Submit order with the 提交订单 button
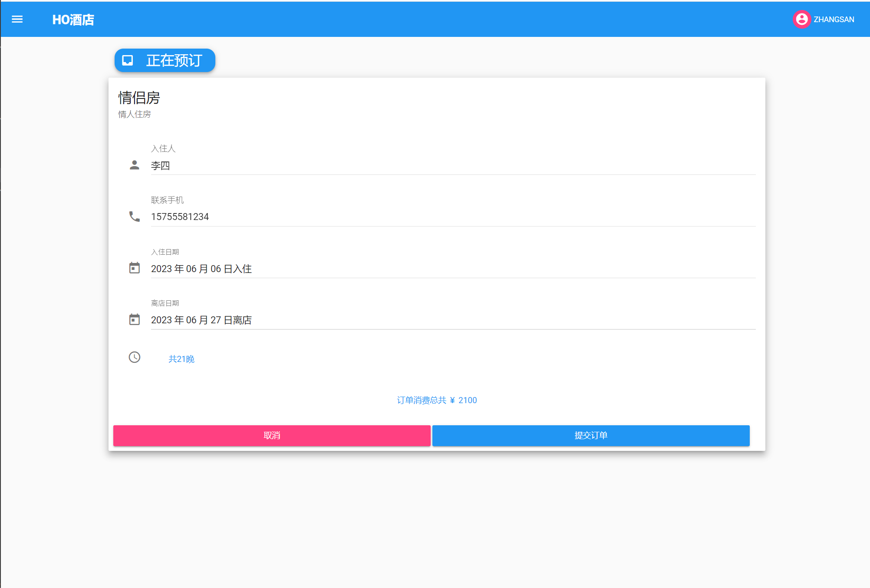This screenshot has width=870, height=588. tap(590, 435)
